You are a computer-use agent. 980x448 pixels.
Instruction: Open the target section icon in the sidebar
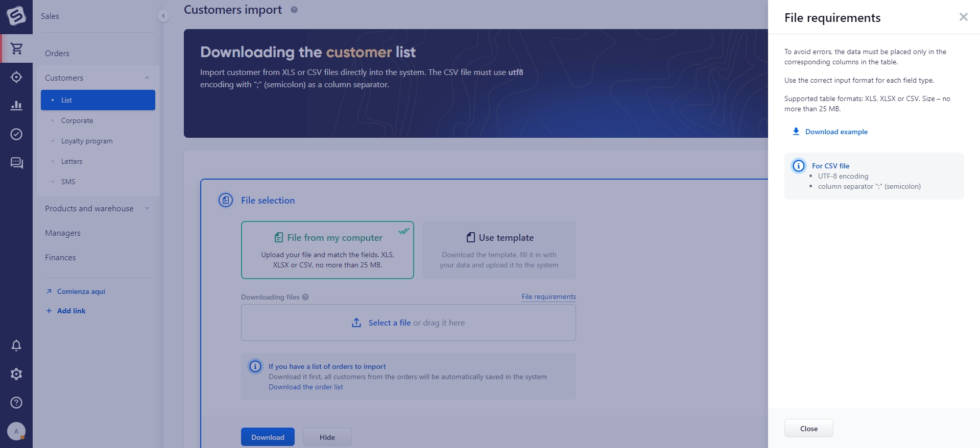click(x=16, y=77)
